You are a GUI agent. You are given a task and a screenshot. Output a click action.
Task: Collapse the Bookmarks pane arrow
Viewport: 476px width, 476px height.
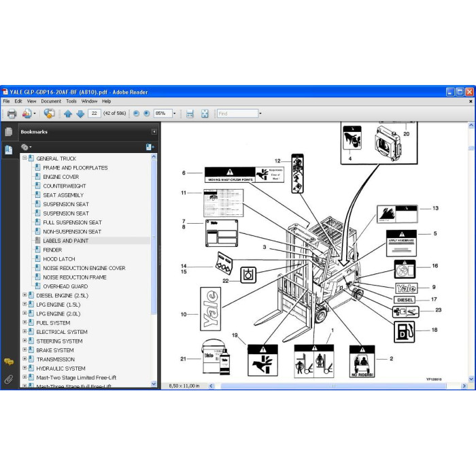click(154, 132)
